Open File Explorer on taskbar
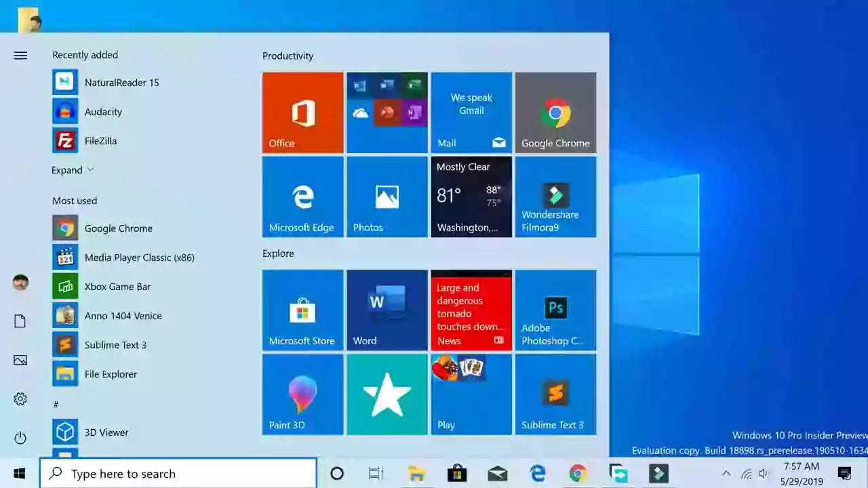This screenshot has height=488, width=868. [x=416, y=474]
